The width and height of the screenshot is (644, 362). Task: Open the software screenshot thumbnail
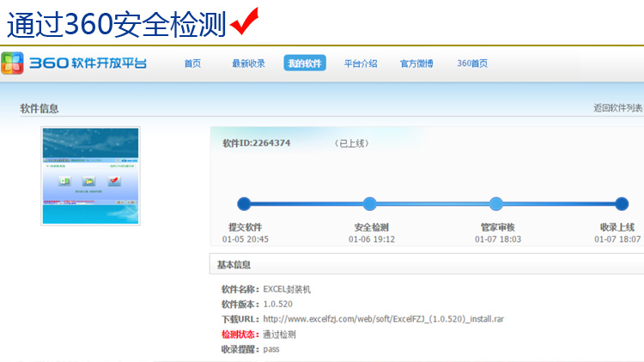point(90,176)
